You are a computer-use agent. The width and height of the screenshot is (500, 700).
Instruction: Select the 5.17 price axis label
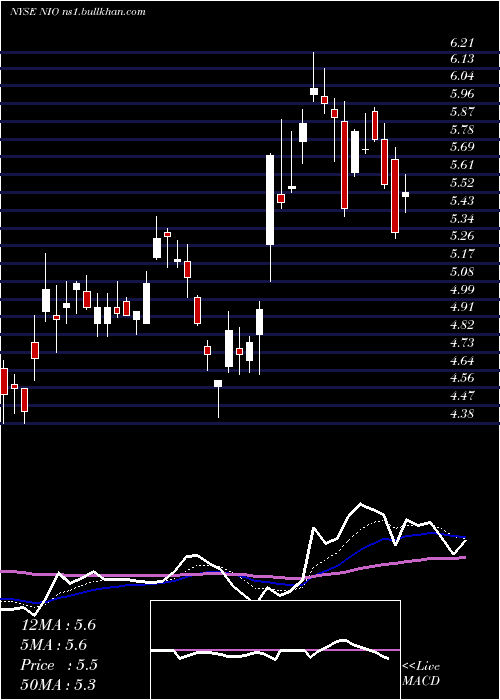462,254
